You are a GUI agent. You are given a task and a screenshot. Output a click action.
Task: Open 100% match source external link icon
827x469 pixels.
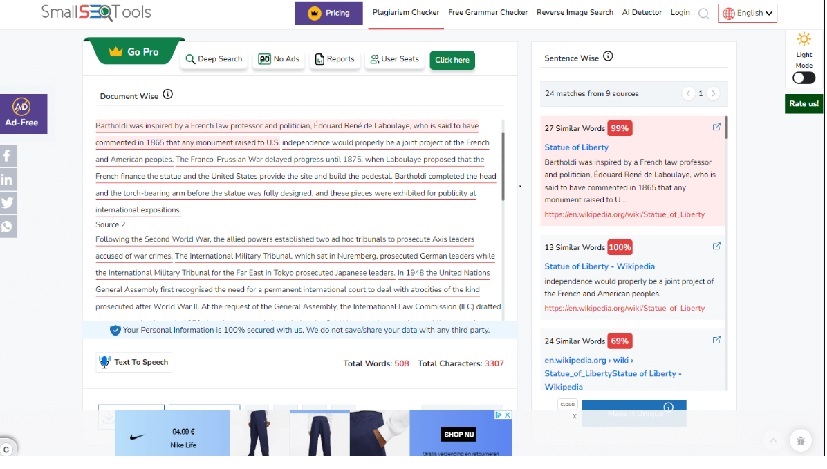[x=716, y=246]
